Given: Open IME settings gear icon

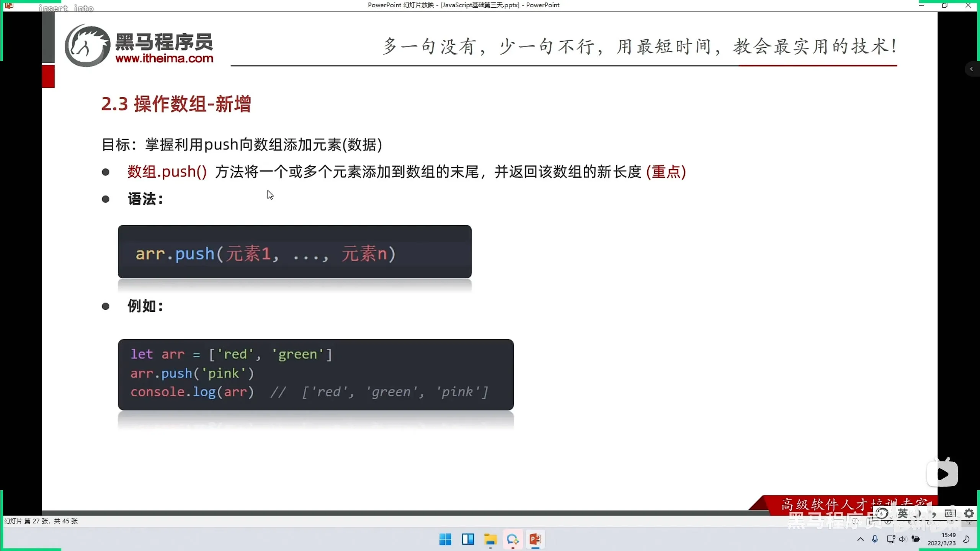Looking at the screenshot, I should pyautogui.click(x=969, y=513).
